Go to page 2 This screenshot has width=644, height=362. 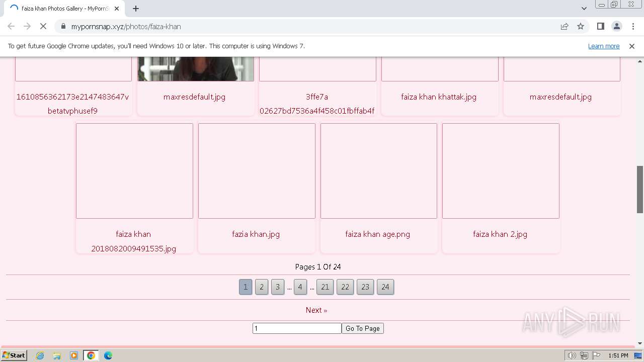[262, 287]
